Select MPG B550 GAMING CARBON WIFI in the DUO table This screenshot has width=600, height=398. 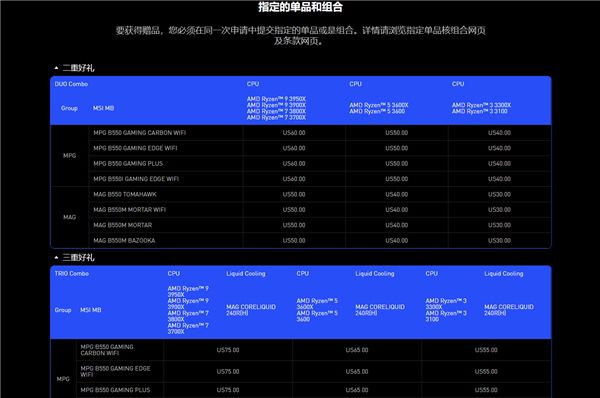point(140,133)
